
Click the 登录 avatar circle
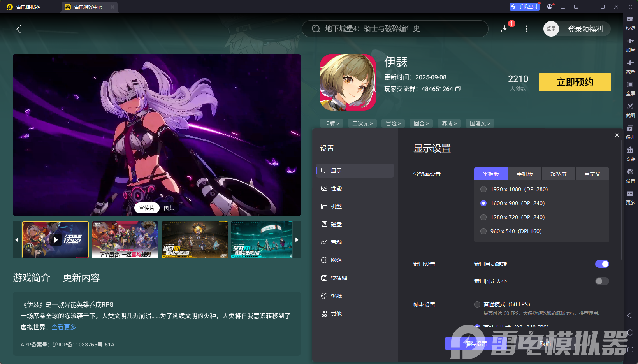click(x=551, y=29)
